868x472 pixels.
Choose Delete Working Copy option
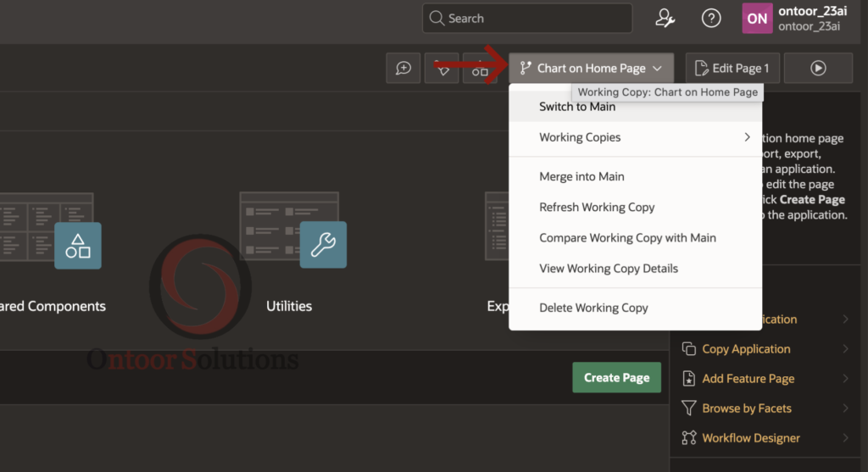[593, 308]
